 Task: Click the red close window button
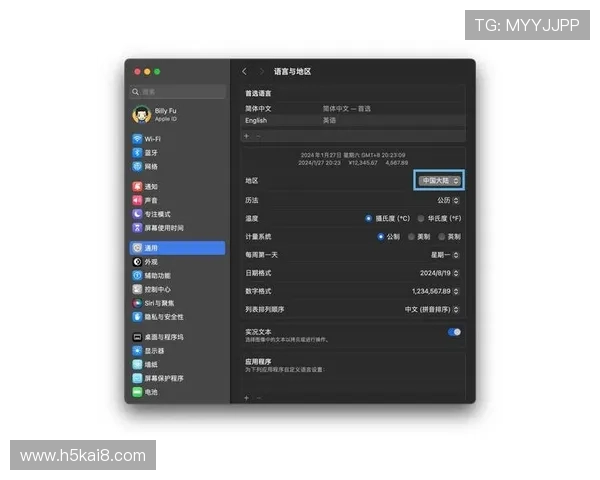[137, 72]
